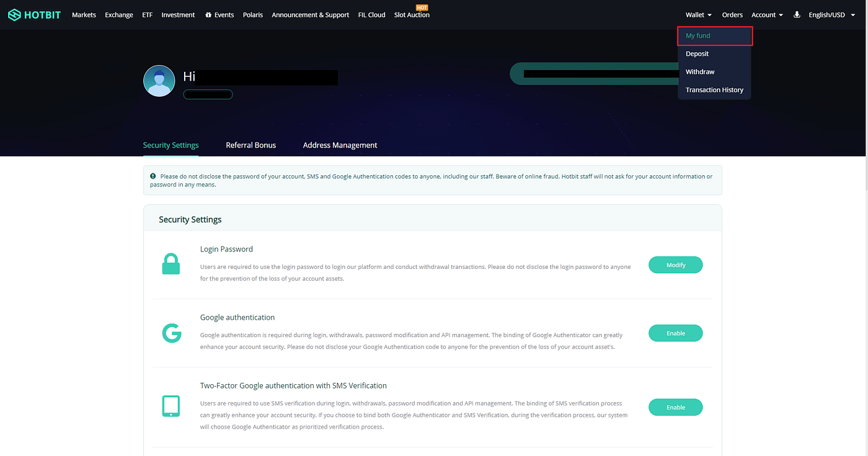Go to the Exchange page
The image size is (868, 456).
119,15
